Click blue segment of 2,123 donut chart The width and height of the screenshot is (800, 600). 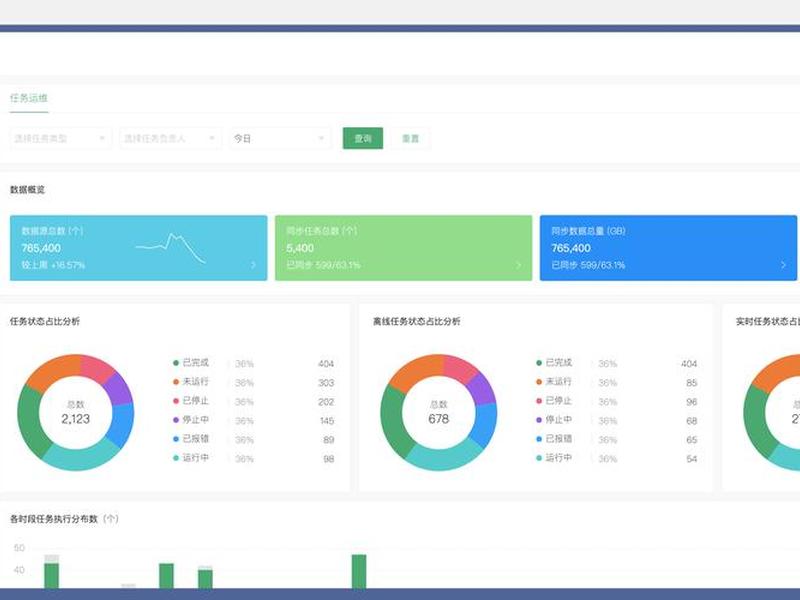click(x=121, y=425)
